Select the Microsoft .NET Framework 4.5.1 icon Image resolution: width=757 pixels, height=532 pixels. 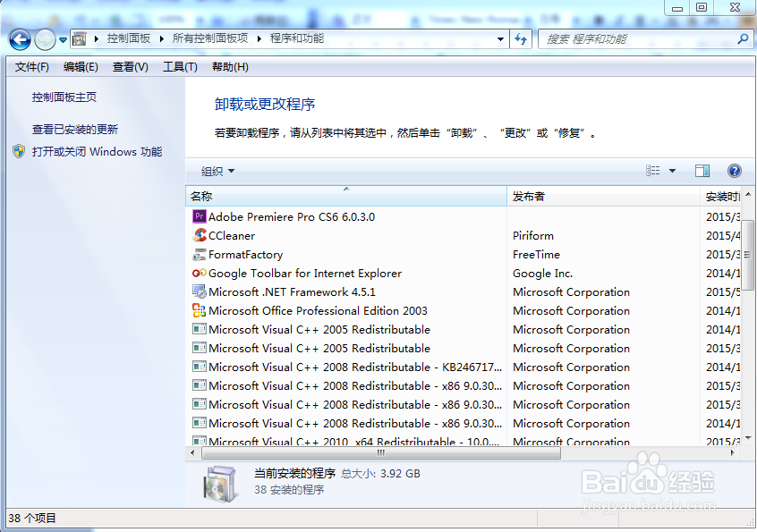[x=199, y=291]
